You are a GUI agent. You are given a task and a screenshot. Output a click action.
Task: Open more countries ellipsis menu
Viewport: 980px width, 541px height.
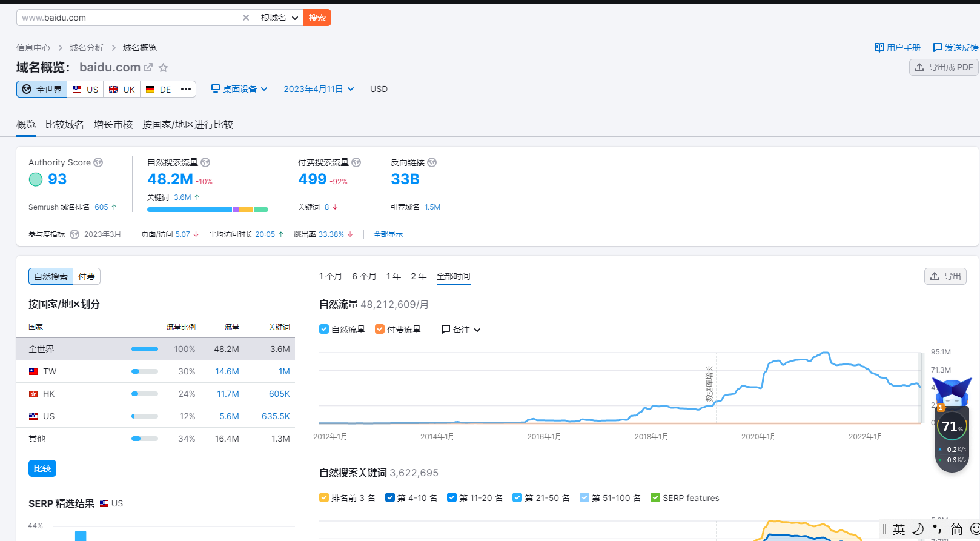coord(186,89)
